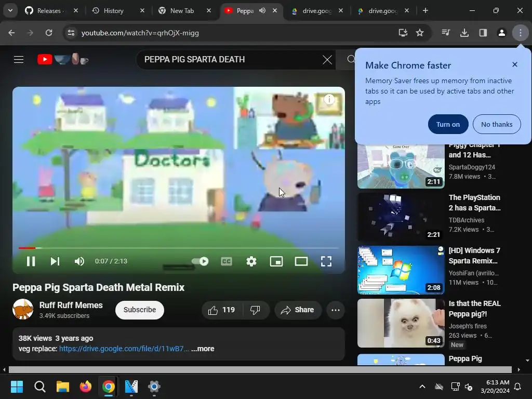Open the YouTube guide hamburger menu

pos(19,60)
